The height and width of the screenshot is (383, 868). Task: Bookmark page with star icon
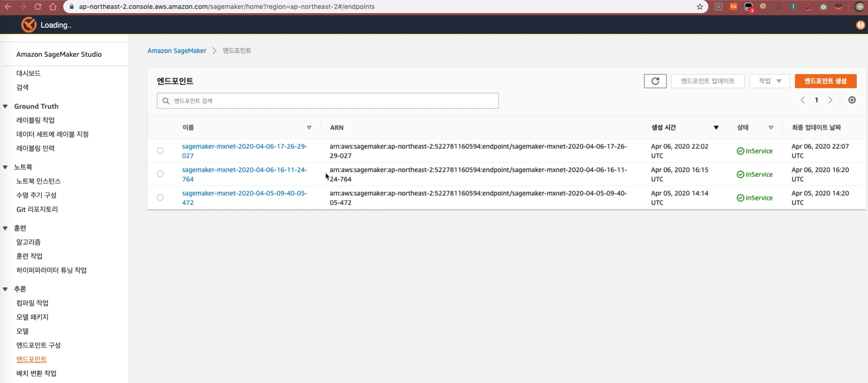pos(700,7)
